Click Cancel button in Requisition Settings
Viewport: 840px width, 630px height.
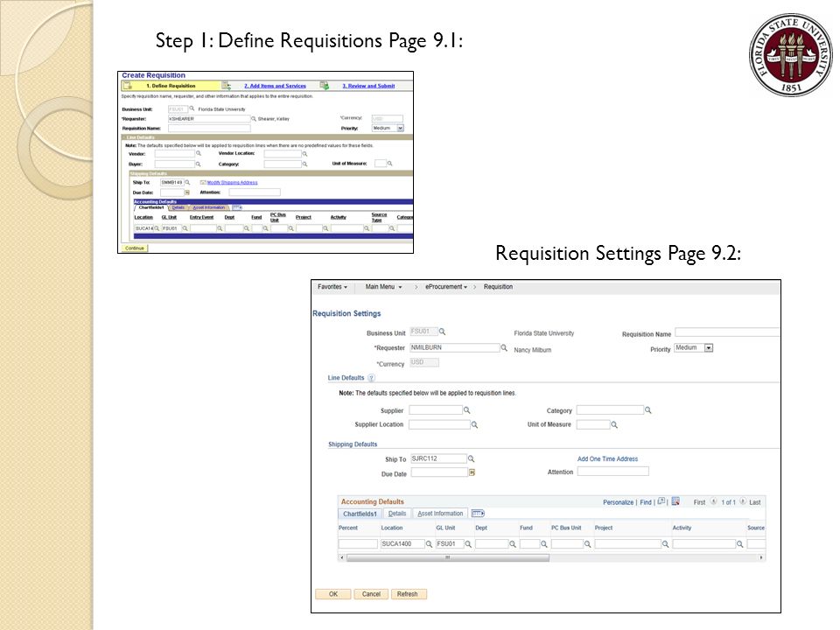click(371, 594)
